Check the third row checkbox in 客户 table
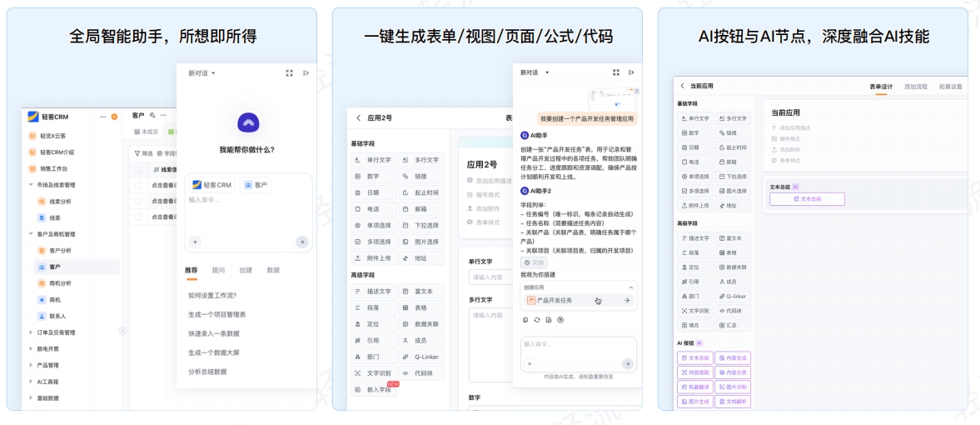 [x=139, y=217]
